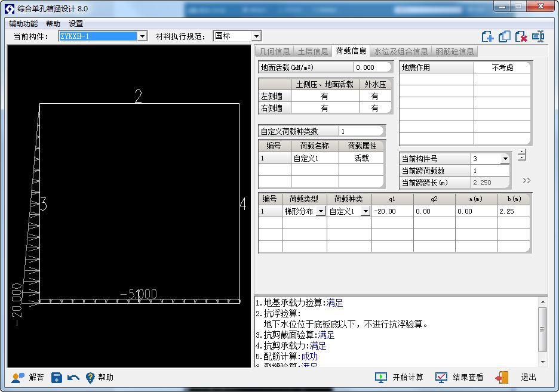The height and width of the screenshot is (392, 559).
Task: Click the results panel scrollbar thumb
Action: click(543, 330)
